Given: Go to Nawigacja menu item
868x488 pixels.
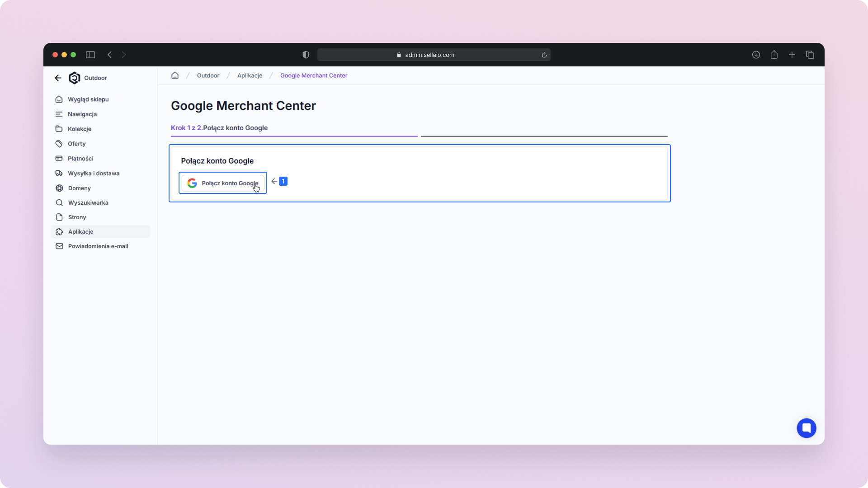Looking at the screenshot, I should [x=82, y=114].
